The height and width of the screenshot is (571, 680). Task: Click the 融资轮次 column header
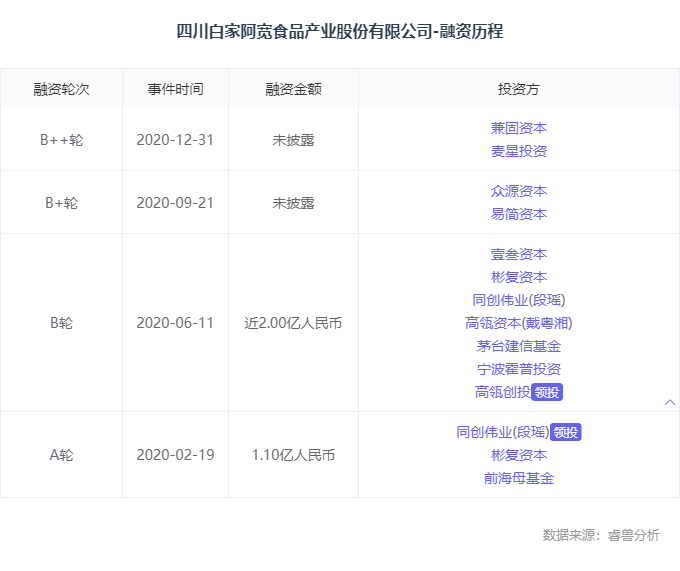[61, 89]
